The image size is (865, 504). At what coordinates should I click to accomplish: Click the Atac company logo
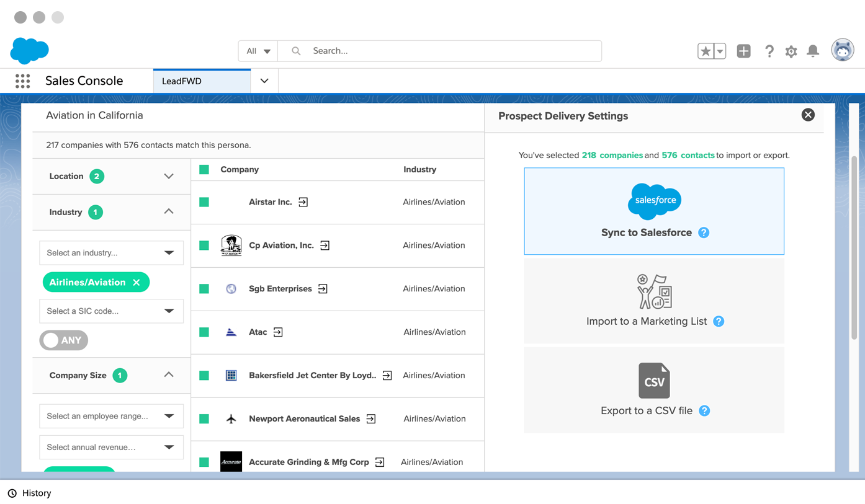(x=231, y=332)
